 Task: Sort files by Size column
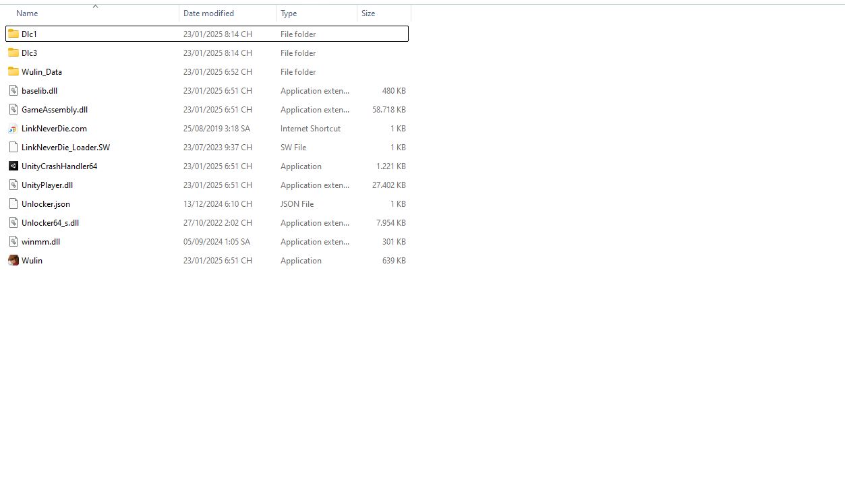pos(368,13)
